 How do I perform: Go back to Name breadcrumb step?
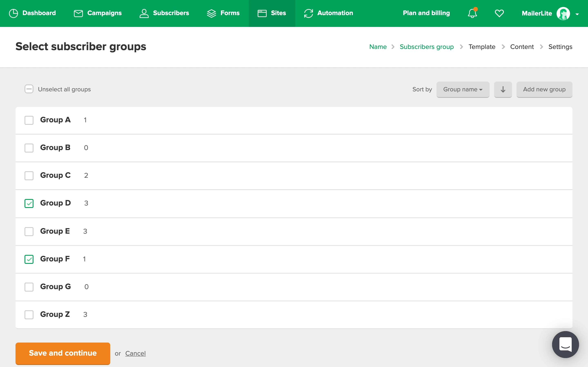pyautogui.click(x=378, y=47)
